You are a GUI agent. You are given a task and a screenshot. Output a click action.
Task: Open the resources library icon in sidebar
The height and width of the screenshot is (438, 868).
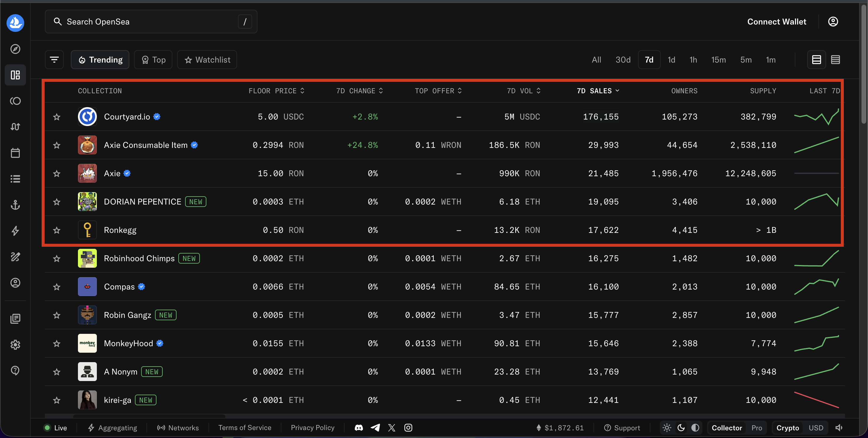pos(15,318)
